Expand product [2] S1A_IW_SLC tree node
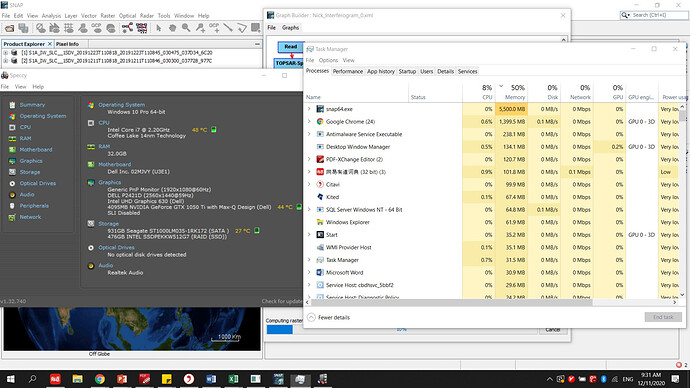The height and width of the screenshot is (388, 690). [6, 61]
